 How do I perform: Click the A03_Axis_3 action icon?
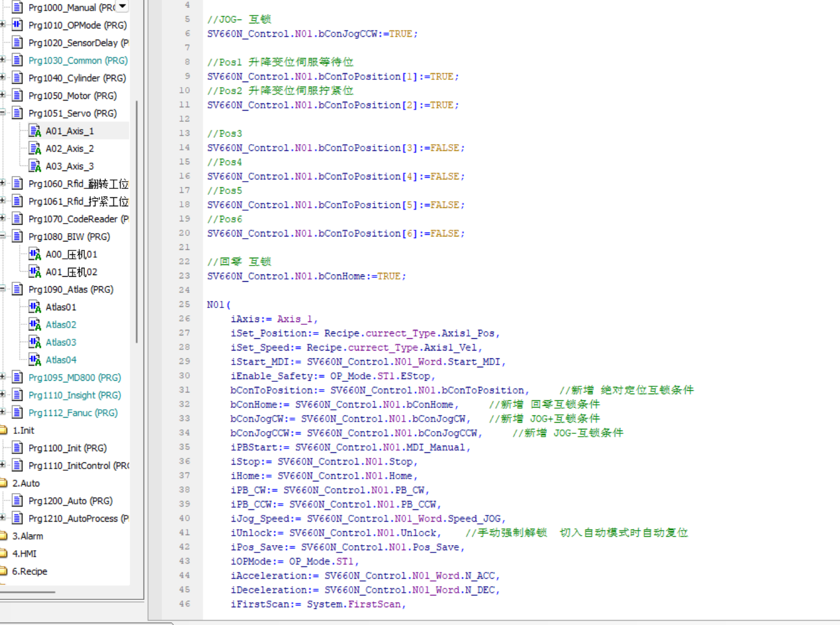pos(35,166)
